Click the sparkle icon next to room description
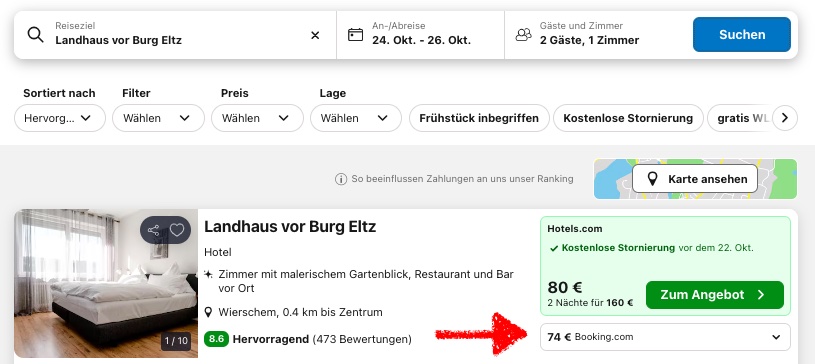Screen dimensions: 815x364 208,274
